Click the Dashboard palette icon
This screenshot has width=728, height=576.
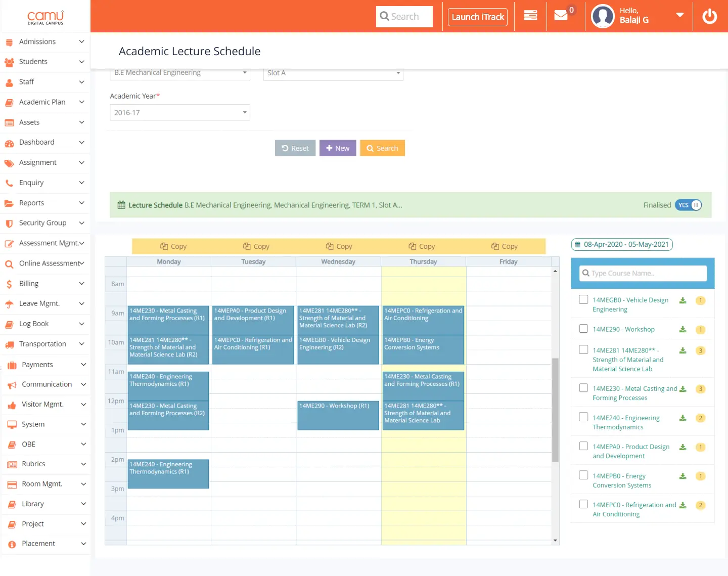point(9,143)
